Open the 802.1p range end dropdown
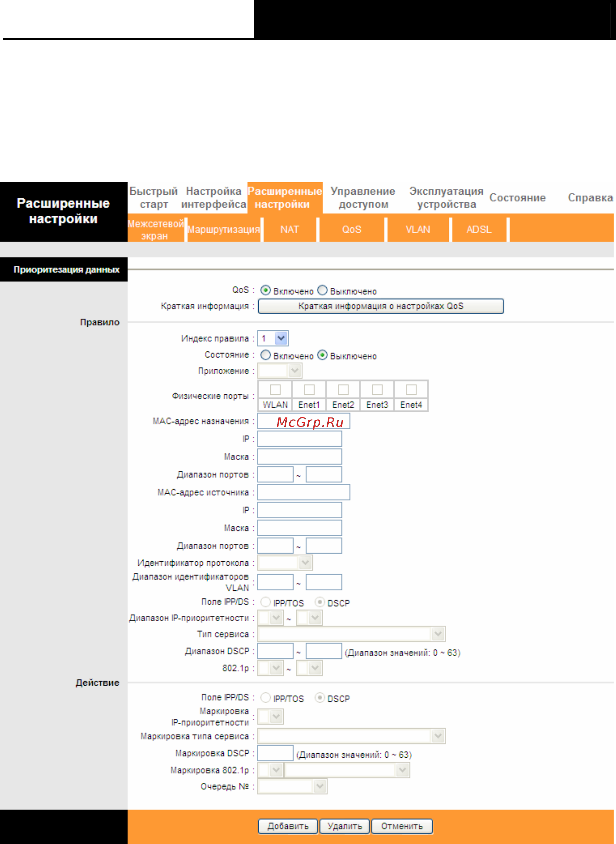The height and width of the screenshot is (844, 616). 309,668
